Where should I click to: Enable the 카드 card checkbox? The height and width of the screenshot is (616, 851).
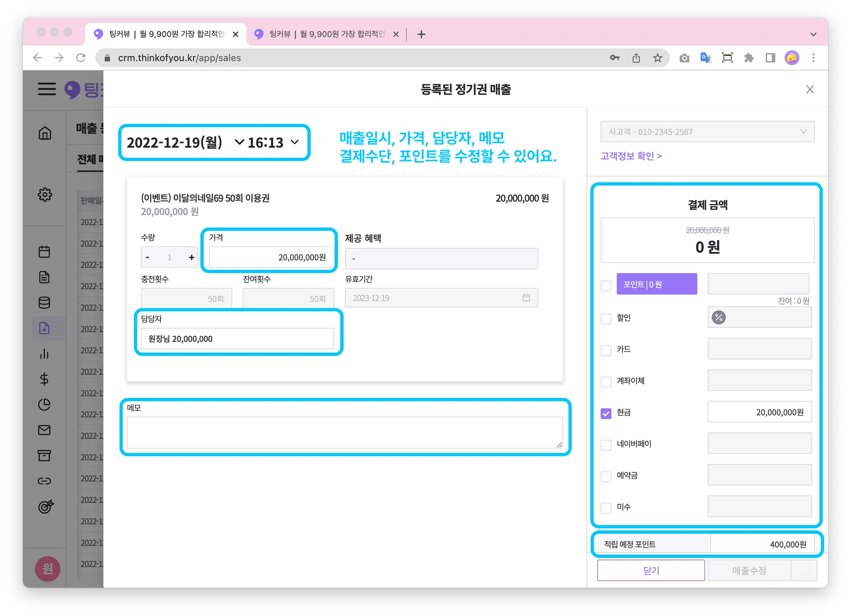[x=606, y=350]
